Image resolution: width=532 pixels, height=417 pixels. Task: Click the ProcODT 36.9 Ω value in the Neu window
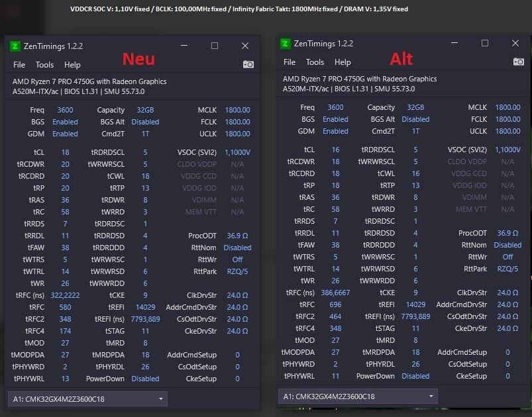tap(237, 236)
